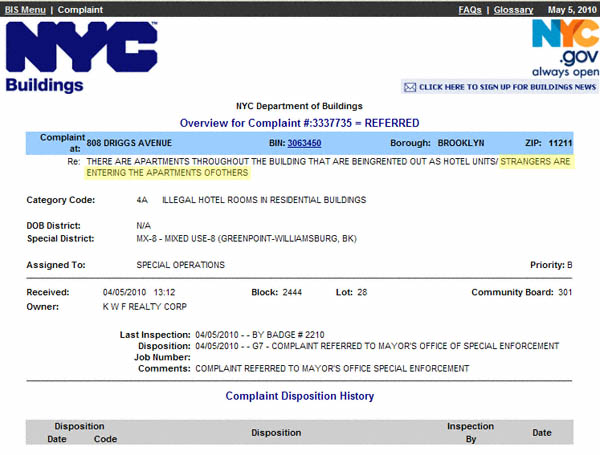Click the envelope icon for Buildings news
600x455 pixels.
pos(409,87)
